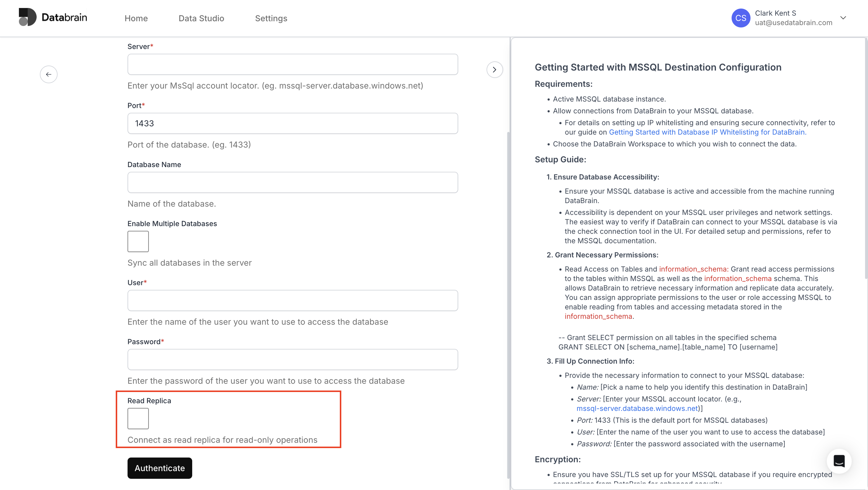Open the Database IP Whitelisting guide link
The width and height of the screenshot is (868, 490).
(x=707, y=132)
